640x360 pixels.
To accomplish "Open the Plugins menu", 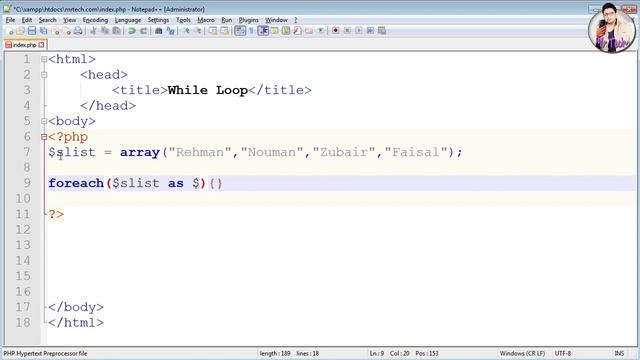I will click(248, 20).
